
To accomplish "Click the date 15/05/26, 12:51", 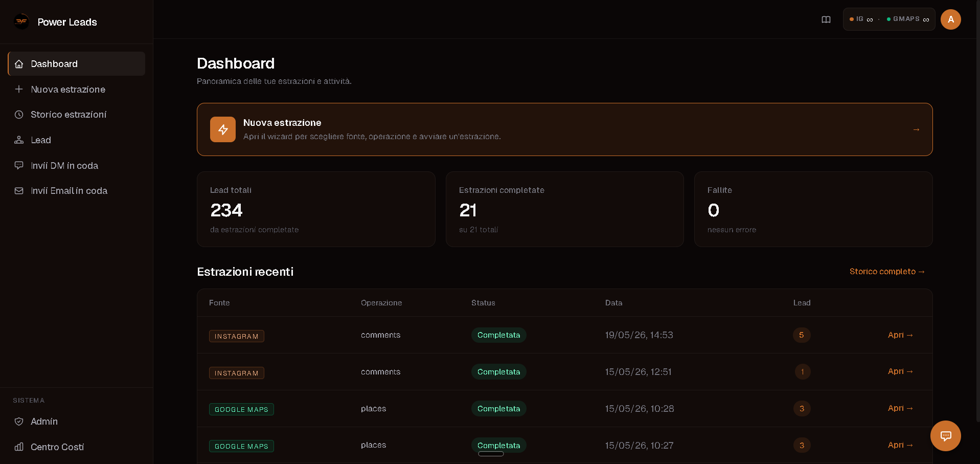I will coord(639,372).
